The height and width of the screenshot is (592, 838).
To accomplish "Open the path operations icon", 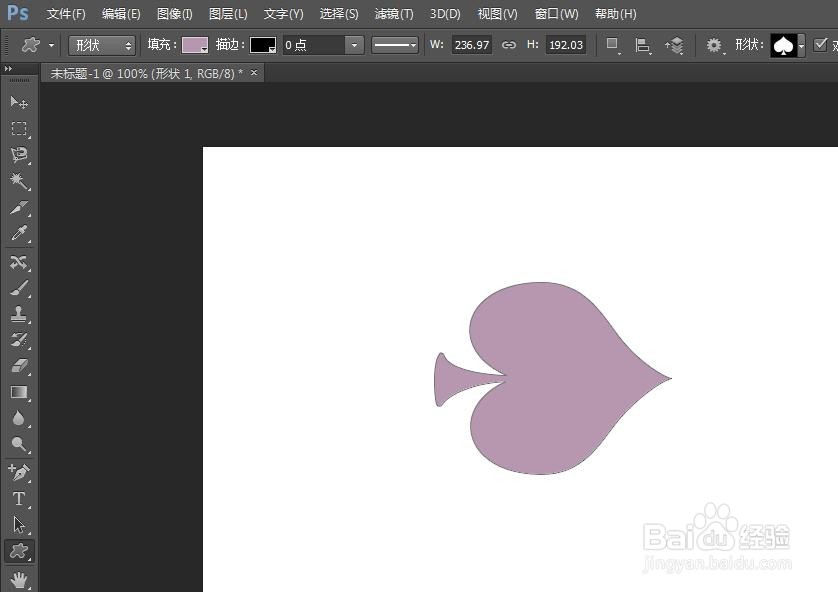I will [x=612, y=45].
